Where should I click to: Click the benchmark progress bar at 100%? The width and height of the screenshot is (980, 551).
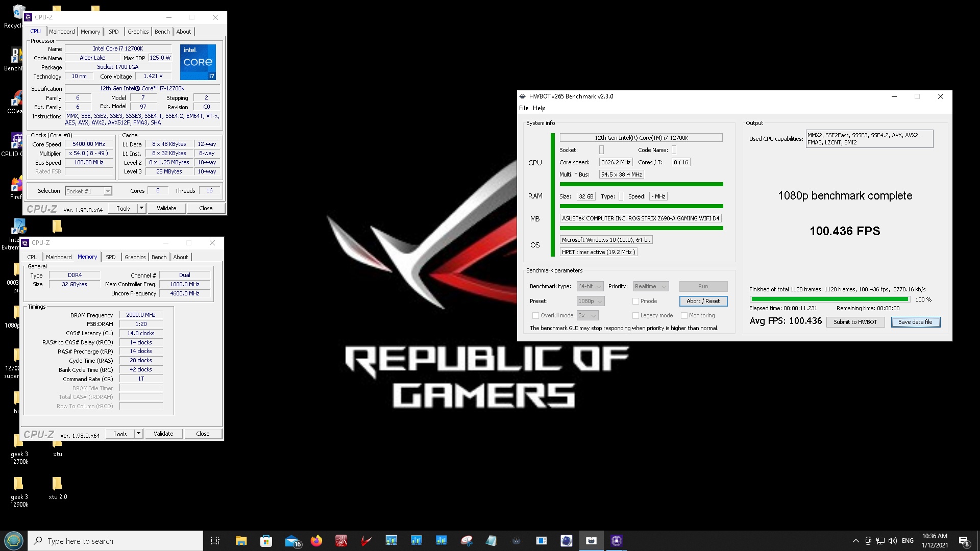[829, 299]
